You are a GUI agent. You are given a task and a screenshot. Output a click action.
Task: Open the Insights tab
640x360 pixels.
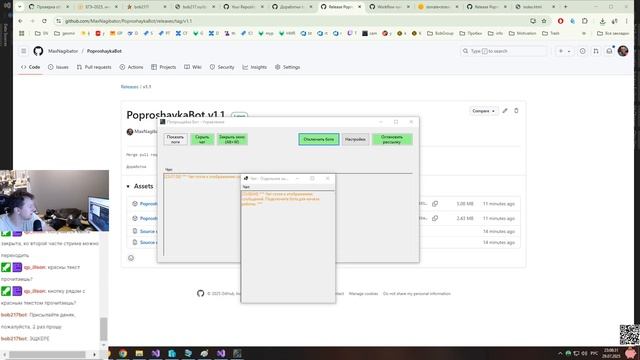tap(255, 67)
